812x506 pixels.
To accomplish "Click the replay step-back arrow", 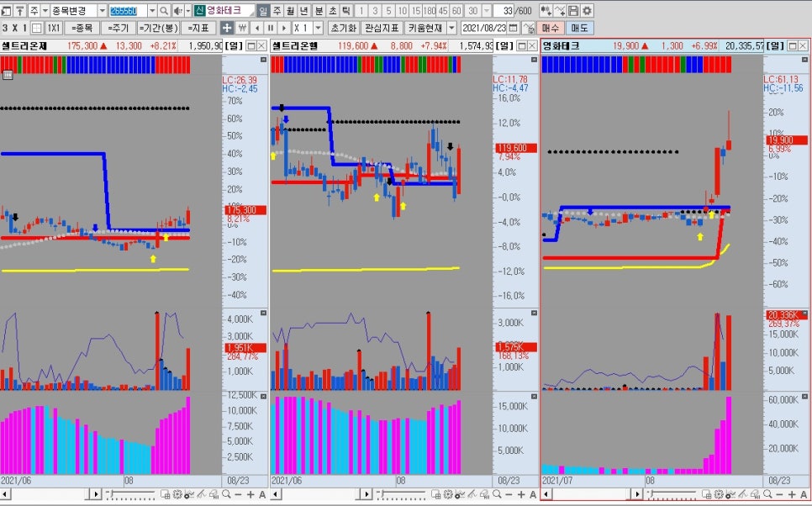I will pyautogui.click(x=257, y=28).
